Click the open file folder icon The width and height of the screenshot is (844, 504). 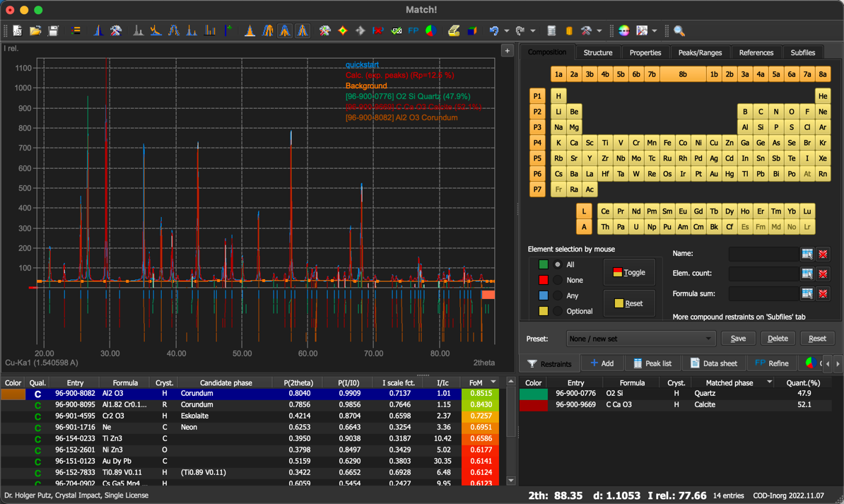[35, 30]
